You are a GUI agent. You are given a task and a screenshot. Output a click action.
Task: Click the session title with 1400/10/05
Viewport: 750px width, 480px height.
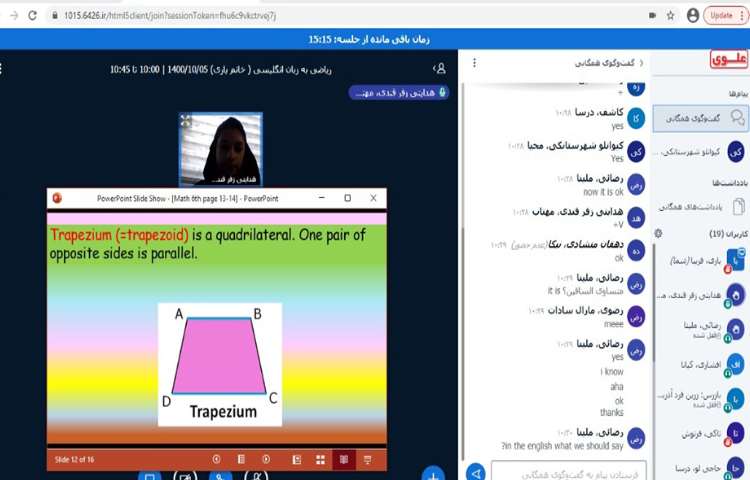pyautogui.click(x=221, y=69)
